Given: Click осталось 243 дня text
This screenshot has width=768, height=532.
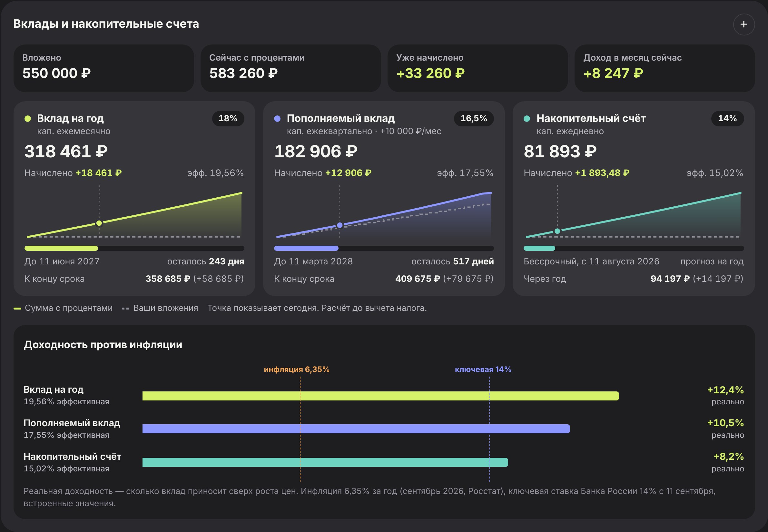Looking at the screenshot, I should [x=206, y=261].
